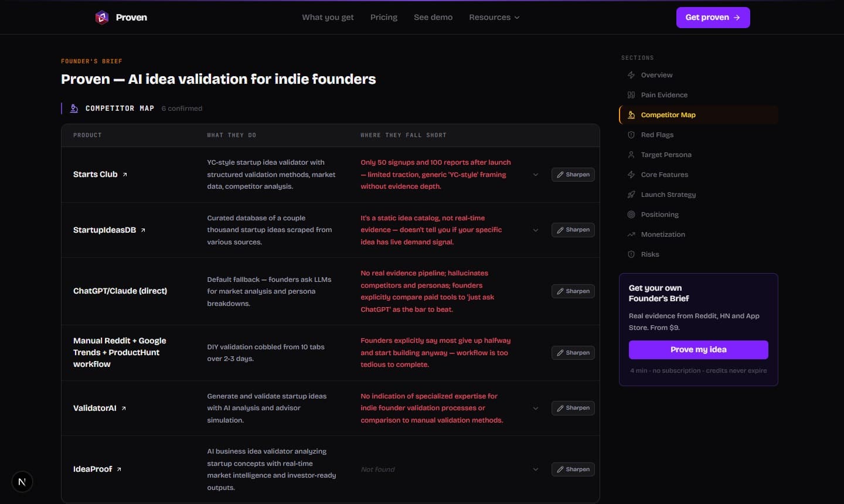The height and width of the screenshot is (504, 844).
Task: Jump to Red Flags section
Action: coord(699,135)
